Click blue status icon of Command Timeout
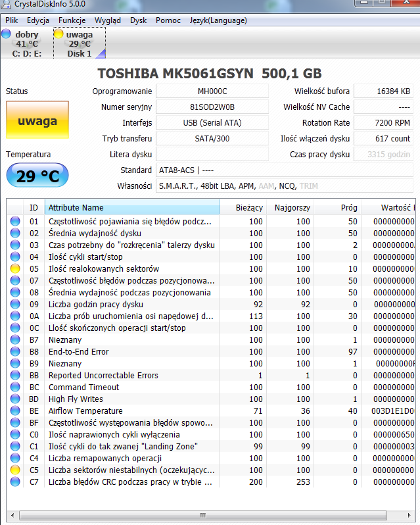420x525 pixels. pyautogui.click(x=15, y=387)
